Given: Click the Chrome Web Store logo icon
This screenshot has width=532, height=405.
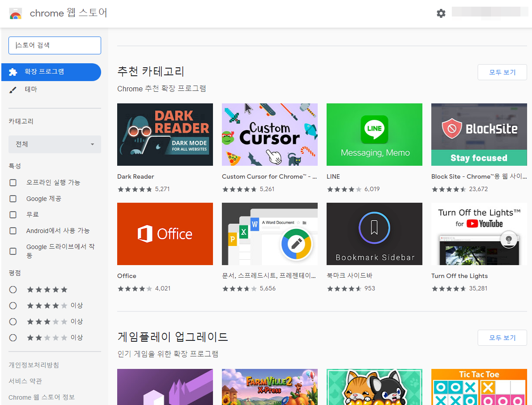Looking at the screenshot, I should click(x=16, y=13).
